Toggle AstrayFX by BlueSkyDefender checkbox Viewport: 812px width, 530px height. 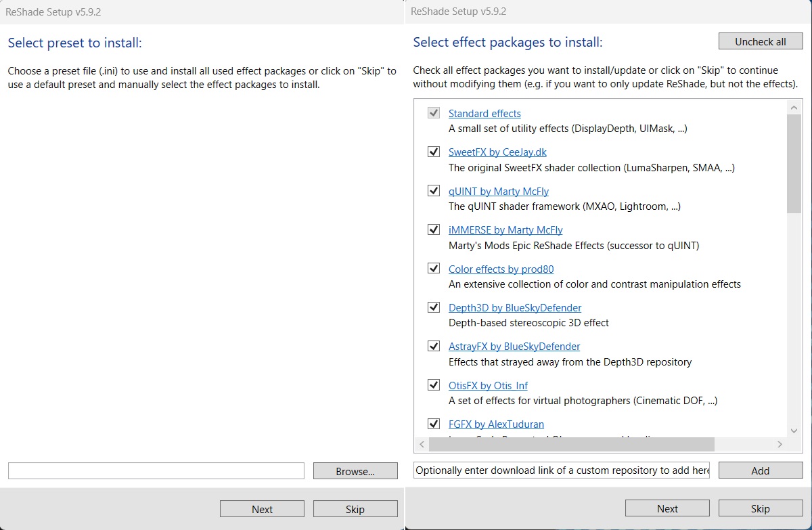click(x=434, y=346)
